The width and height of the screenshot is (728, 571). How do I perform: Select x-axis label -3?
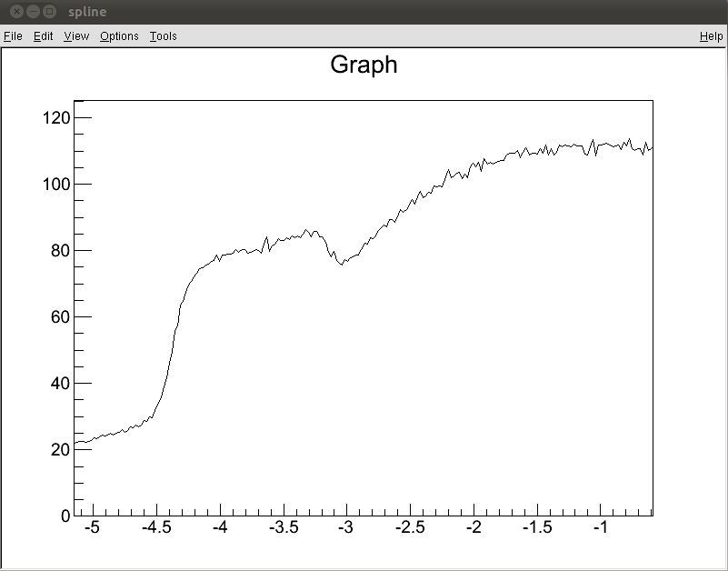(346, 527)
